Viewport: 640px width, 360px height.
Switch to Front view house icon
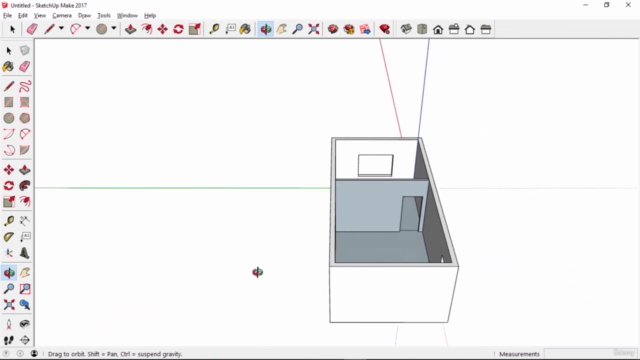pos(438,29)
